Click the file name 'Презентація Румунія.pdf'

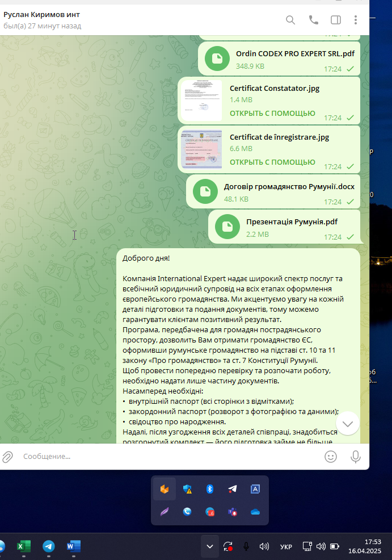point(292,222)
